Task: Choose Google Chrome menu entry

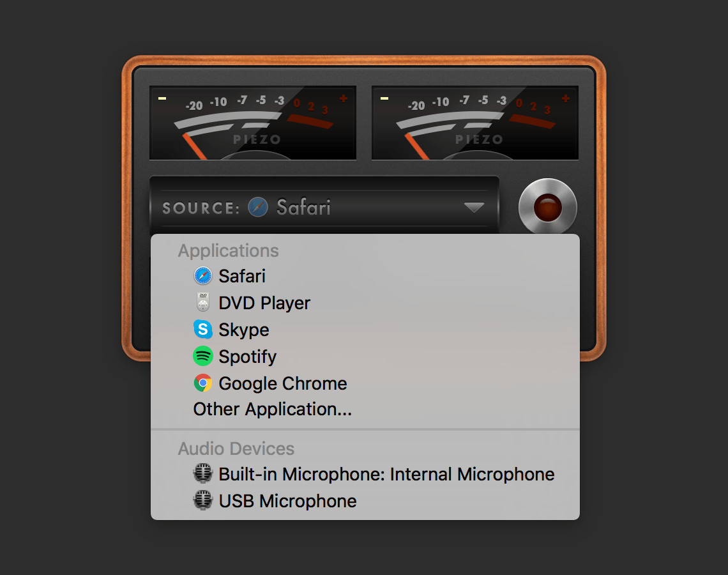Action: click(x=365, y=383)
